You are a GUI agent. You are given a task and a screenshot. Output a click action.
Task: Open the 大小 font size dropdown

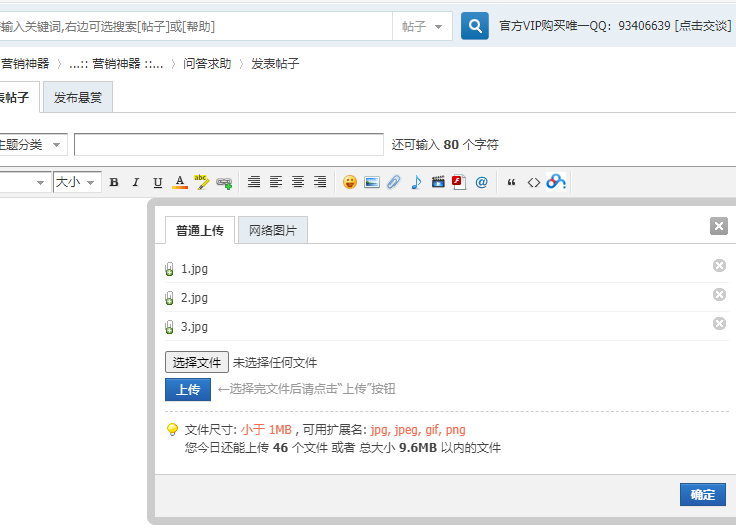[77, 182]
